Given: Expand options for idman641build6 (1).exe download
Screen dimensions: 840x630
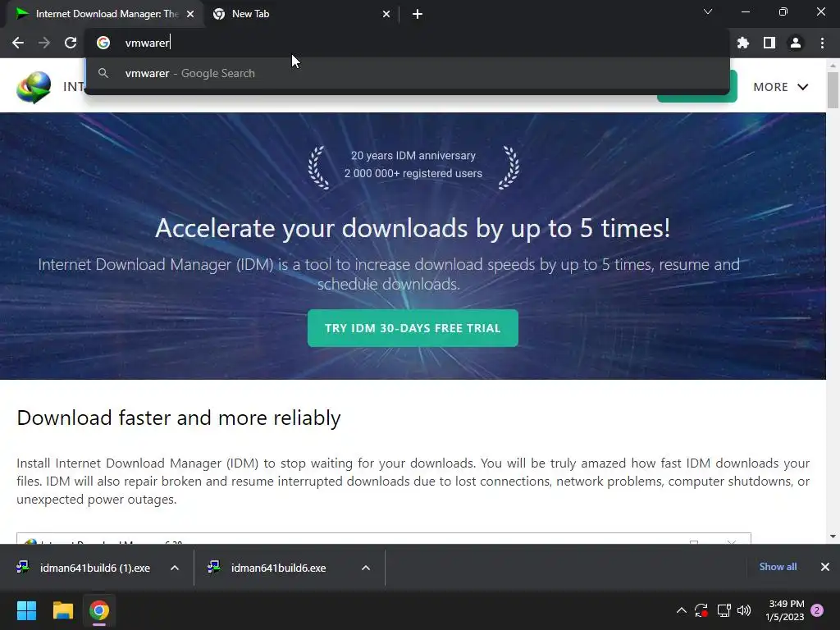Looking at the screenshot, I should coord(175,568).
